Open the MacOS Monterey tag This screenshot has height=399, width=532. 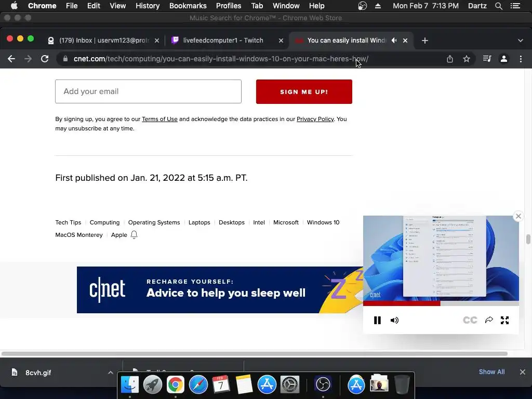(x=79, y=235)
